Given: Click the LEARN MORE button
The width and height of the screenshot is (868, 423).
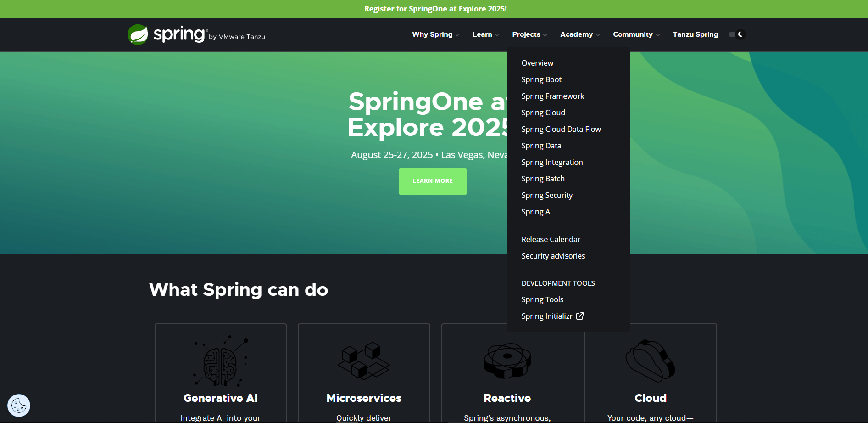Looking at the screenshot, I should click(x=433, y=181).
